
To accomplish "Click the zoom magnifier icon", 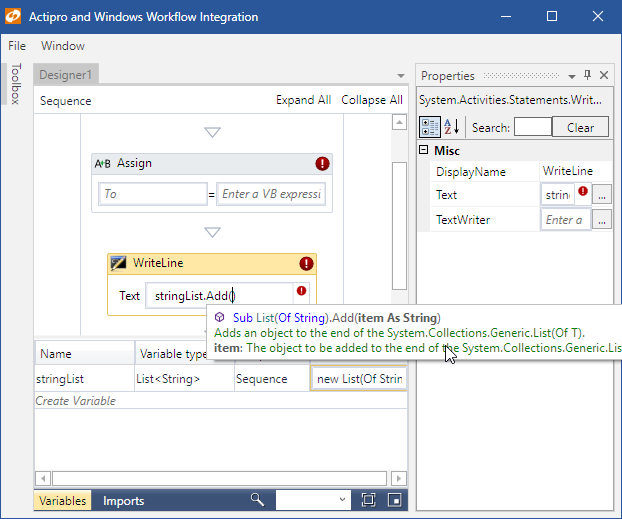I will pyautogui.click(x=257, y=500).
